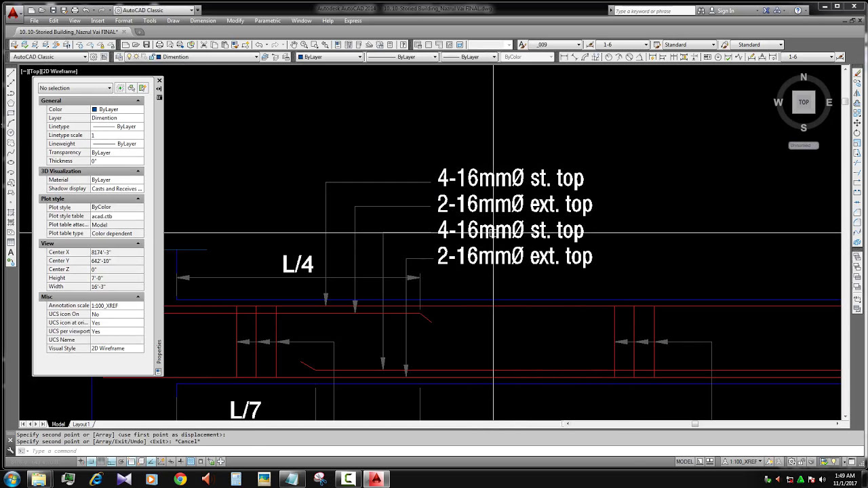This screenshot has width=868, height=488.
Task: Toggle Object Snap in status bar
Action: pyautogui.click(x=131, y=462)
